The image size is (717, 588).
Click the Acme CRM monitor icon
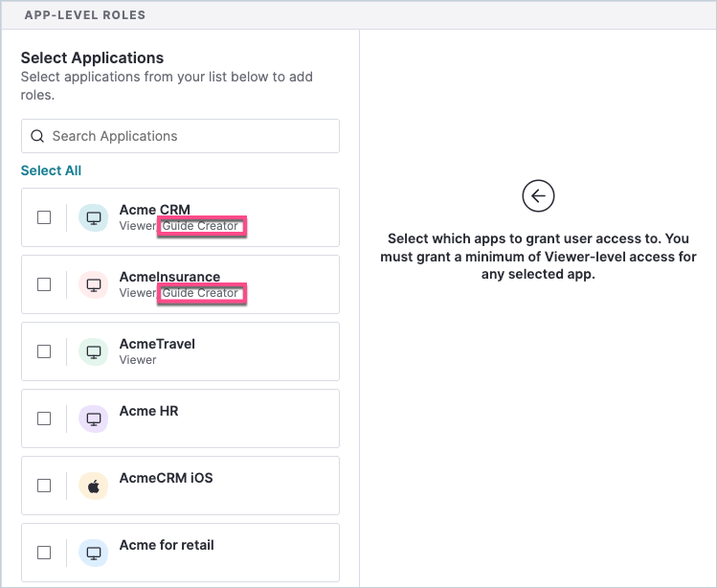93,217
